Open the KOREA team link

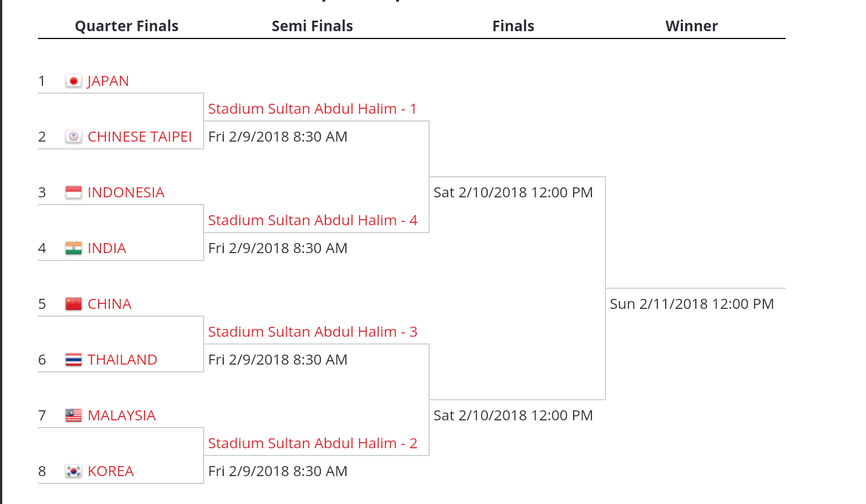[110, 472]
